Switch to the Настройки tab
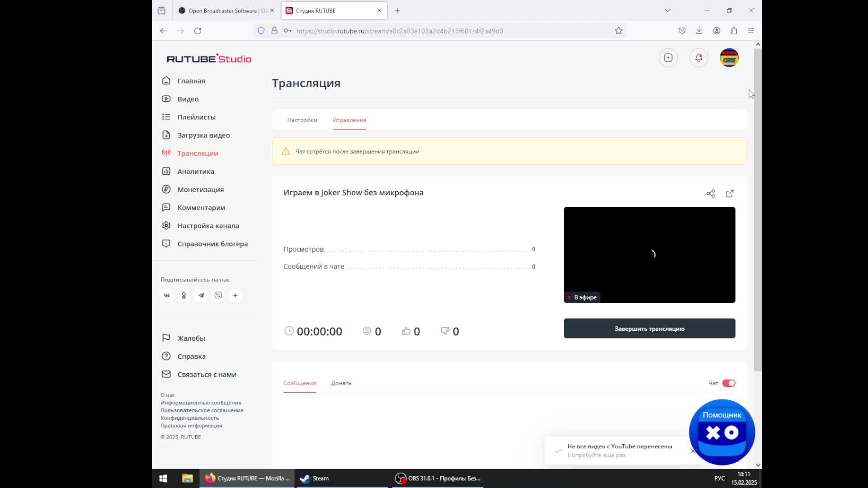This screenshot has height=488, width=868. (302, 120)
